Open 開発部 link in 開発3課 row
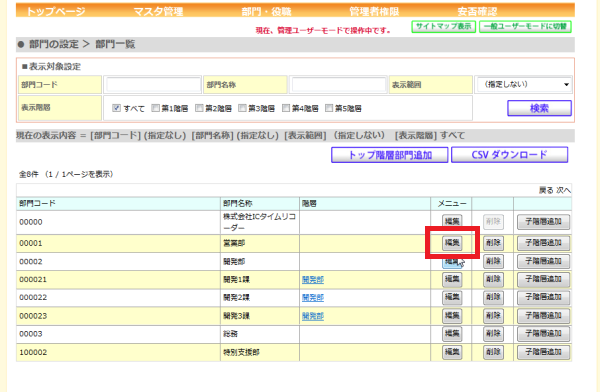 pos(313,316)
